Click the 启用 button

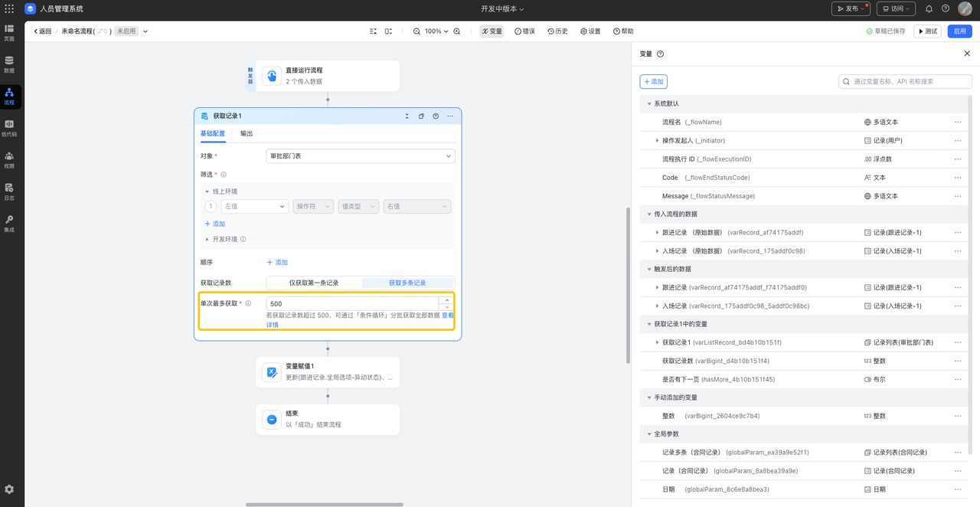click(x=959, y=31)
